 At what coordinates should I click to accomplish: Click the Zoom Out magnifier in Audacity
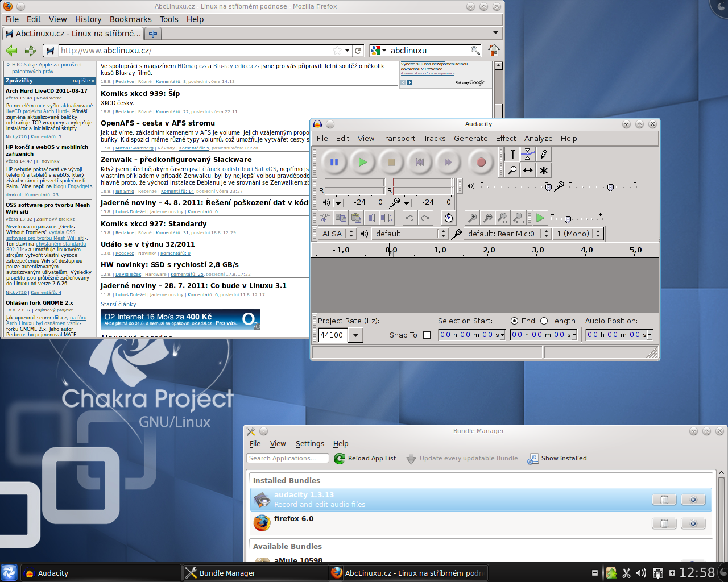tap(487, 218)
